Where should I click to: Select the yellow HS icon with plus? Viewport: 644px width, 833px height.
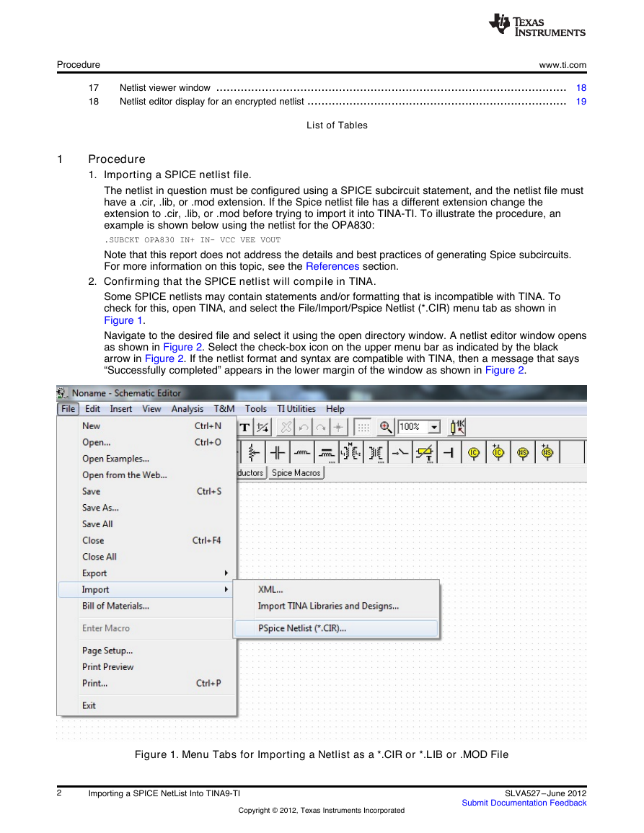click(547, 453)
